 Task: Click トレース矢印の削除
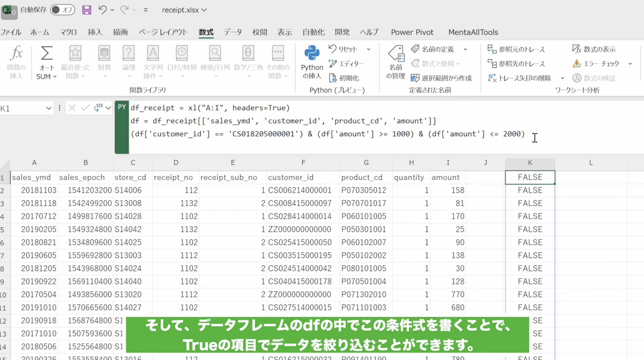click(x=519, y=78)
